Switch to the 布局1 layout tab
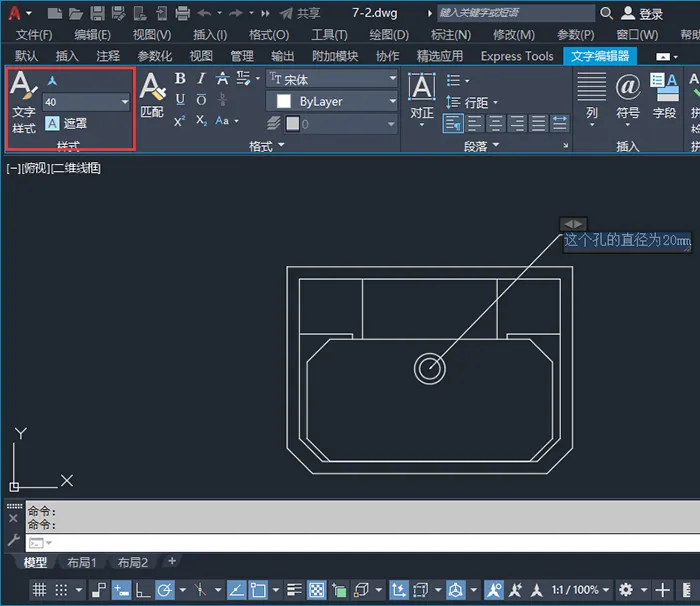The width and height of the screenshot is (700, 606). [81, 562]
